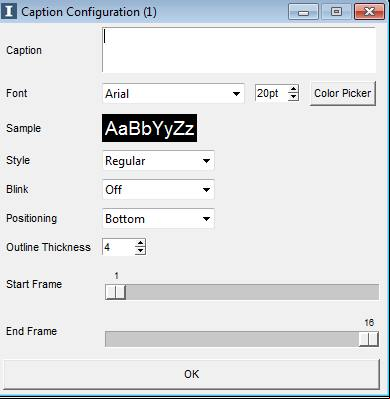390x399 pixels.
Task: Maximize the Caption Configuration window
Action: [x=336, y=12]
